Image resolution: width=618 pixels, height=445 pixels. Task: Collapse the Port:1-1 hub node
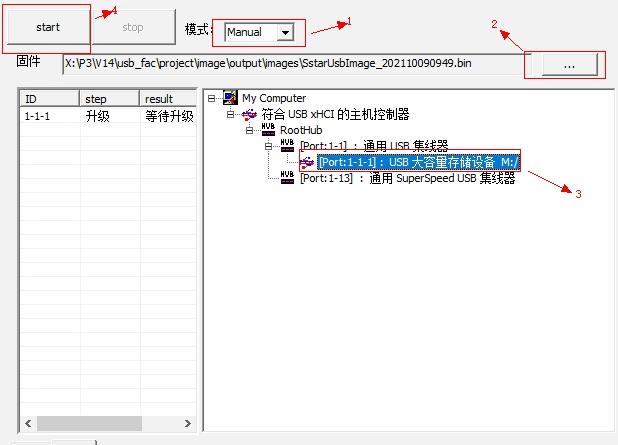[269, 146]
